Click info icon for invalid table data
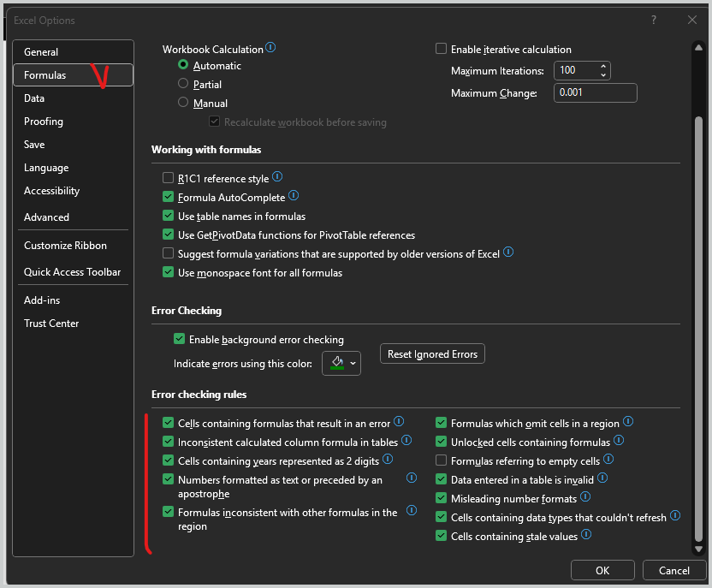This screenshot has height=588, width=712. pyautogui.click(x=602, y=478)
